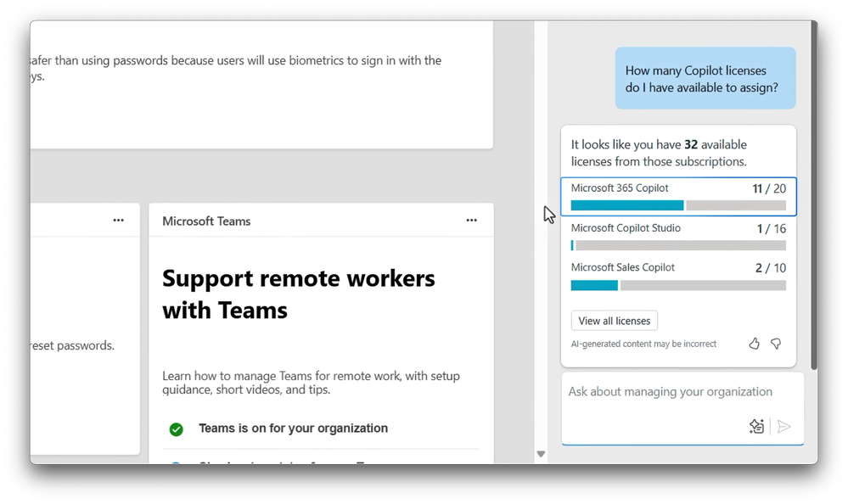Viewport: 848px width, 504px height.
Task: Select the Microsoft Copilot Studio license row
Action: (x=678, y=237)
